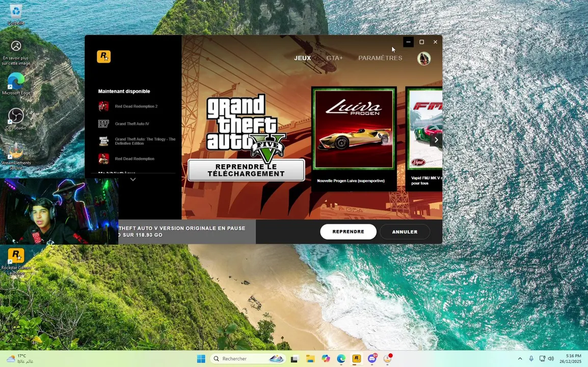This screenshot has width=588, height=367.
Task: Click the Maintenant disponible heading
Action: (124, 91)
